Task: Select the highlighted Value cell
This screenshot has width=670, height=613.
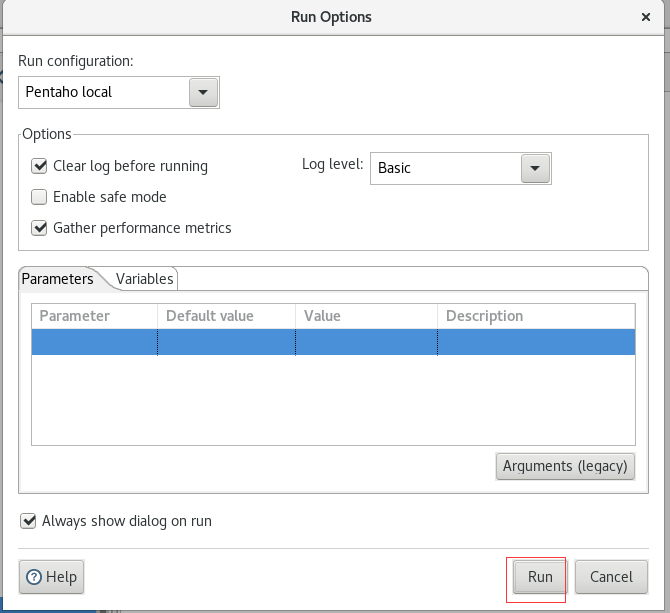Action: [366, 342]
